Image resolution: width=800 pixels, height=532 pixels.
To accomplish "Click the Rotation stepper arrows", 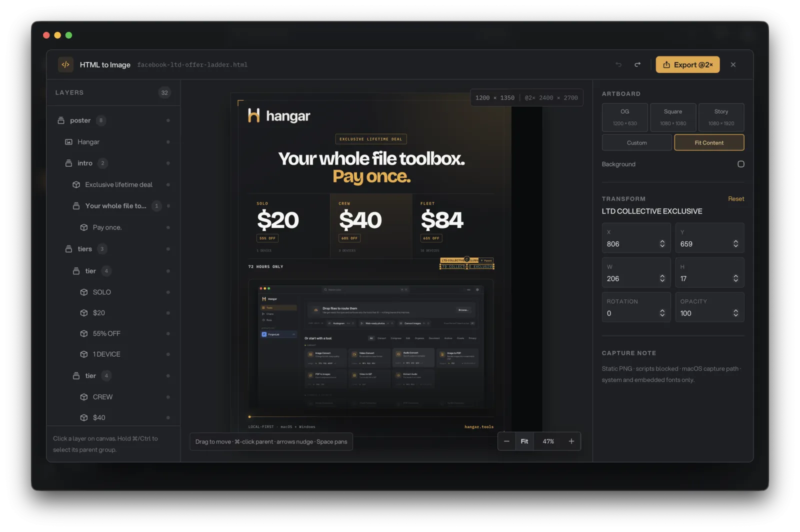I will [x=662, y=313].
